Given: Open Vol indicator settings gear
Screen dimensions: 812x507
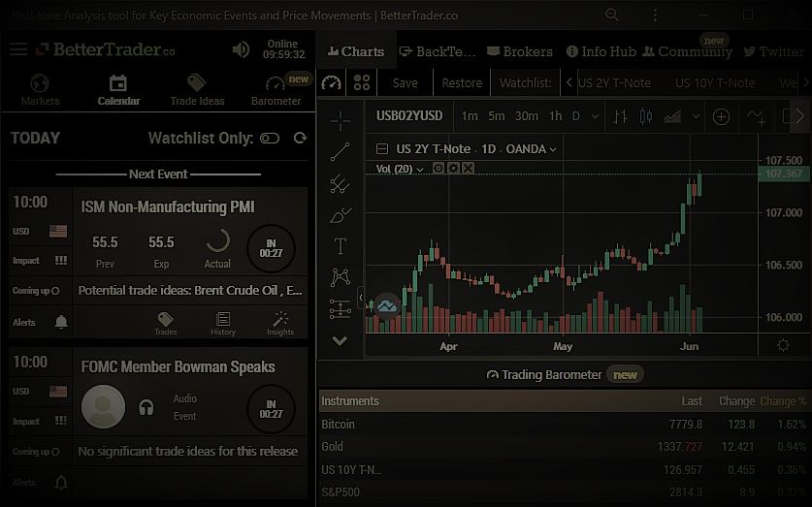Looking at the screenshot, I should pos(454,168).
